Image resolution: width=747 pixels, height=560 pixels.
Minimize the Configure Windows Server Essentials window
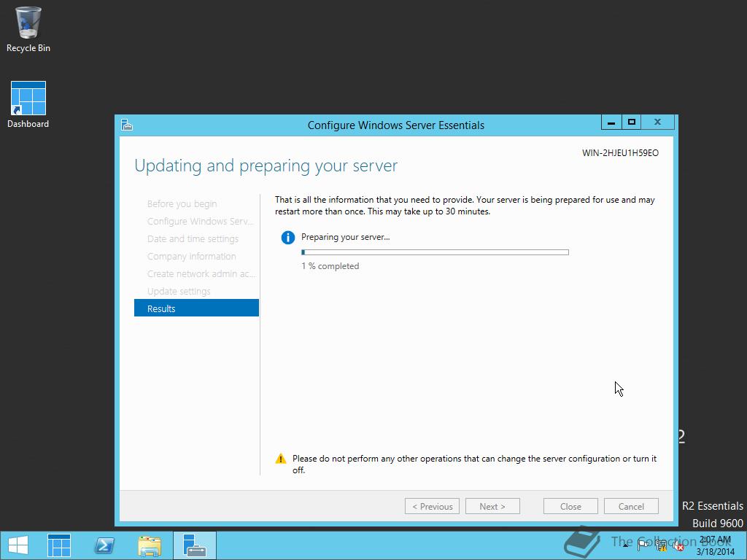[x=611, y=122]
